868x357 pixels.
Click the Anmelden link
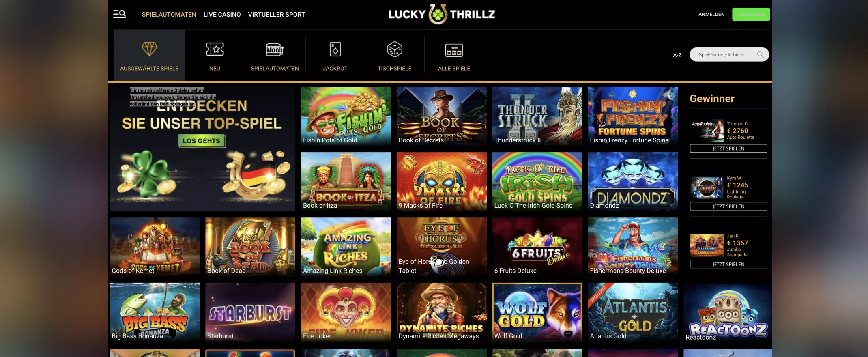711,15
